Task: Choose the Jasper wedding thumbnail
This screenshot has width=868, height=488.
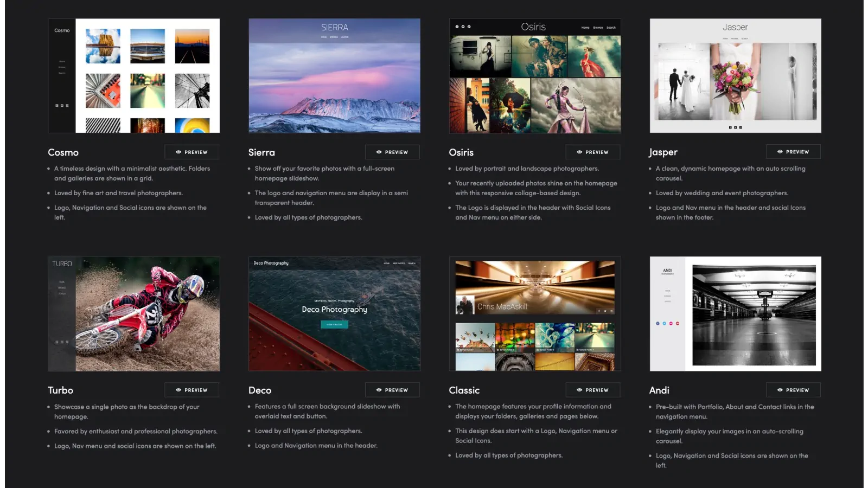Action: point(735,76)
